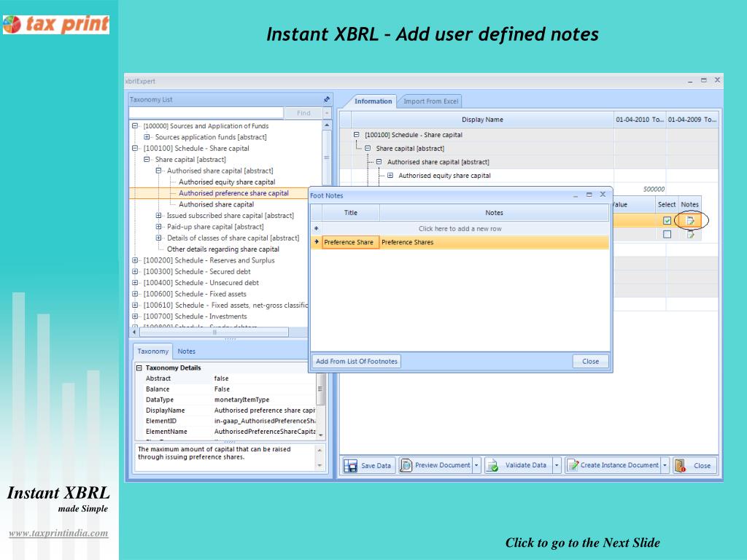
Task: Click the taxonomy search input field
Action: (206, 113)
